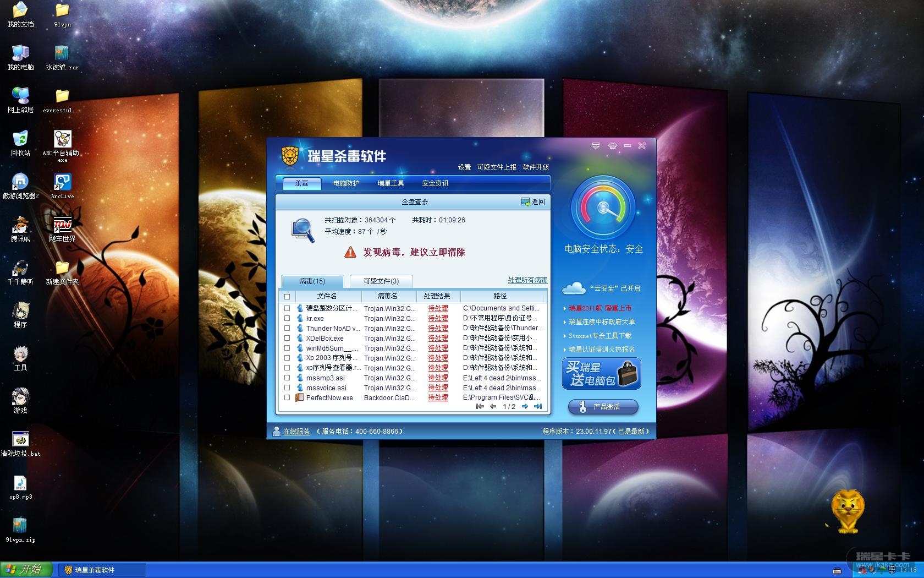Click the 产品激活 activation button
The height and width of the screenshot is (578, 924).
603,407
